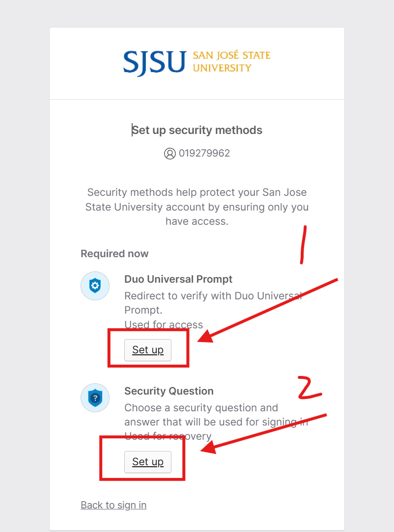Select the Duo Universal Prompt title

(x=178, y=279)
